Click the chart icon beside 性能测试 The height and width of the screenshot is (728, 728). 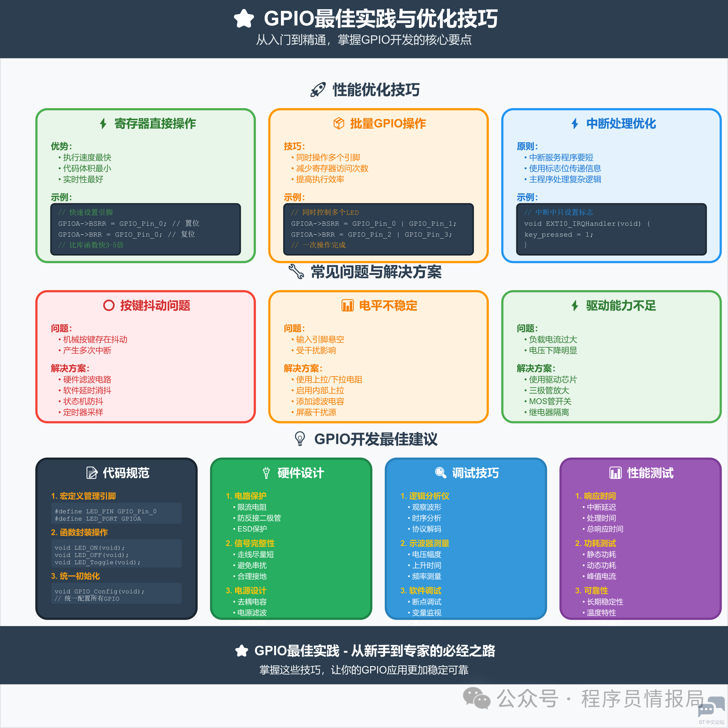[615, 472]
